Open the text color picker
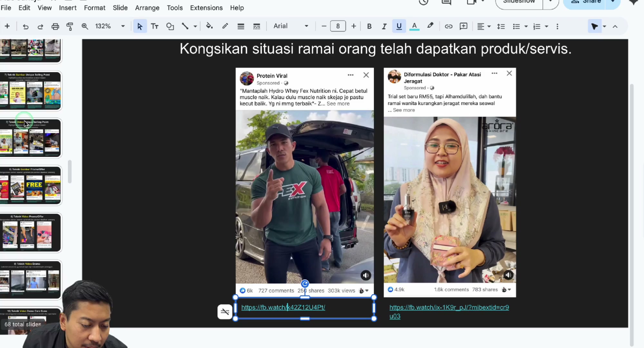644x348 pixels. 415,26
